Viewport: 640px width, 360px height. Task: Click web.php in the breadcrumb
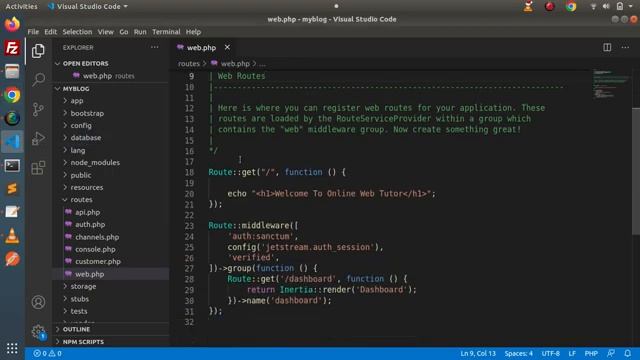pyautogui.click(x=235, y=64)
